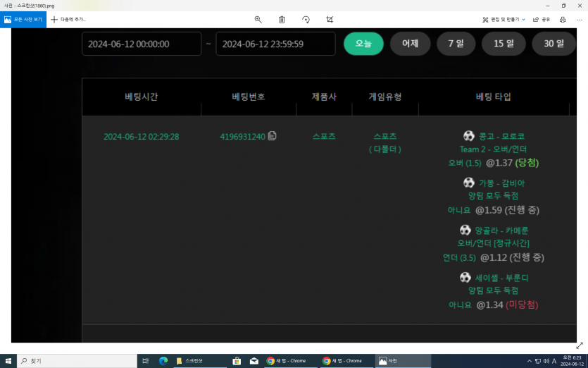Image resolution: width=588 pixels, height=368 pixels.
Task: Print the photo using the printer icon
Action: (563, 20)
